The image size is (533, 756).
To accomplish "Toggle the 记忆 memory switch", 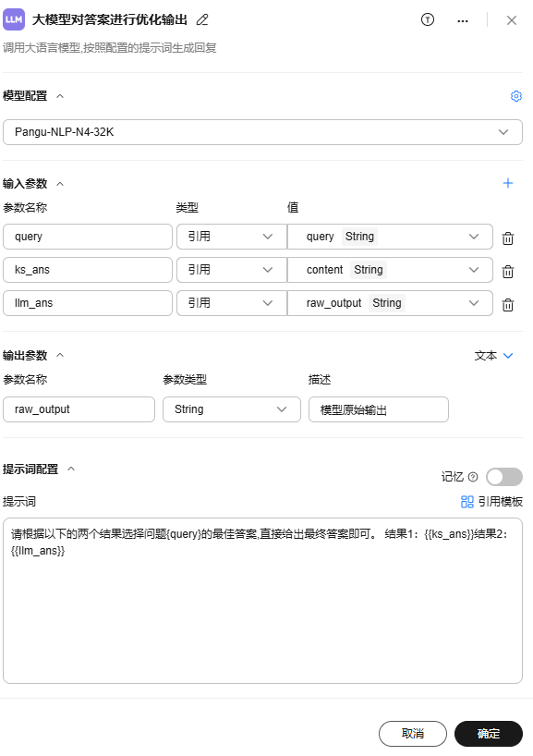I will (x=504, y=477).
